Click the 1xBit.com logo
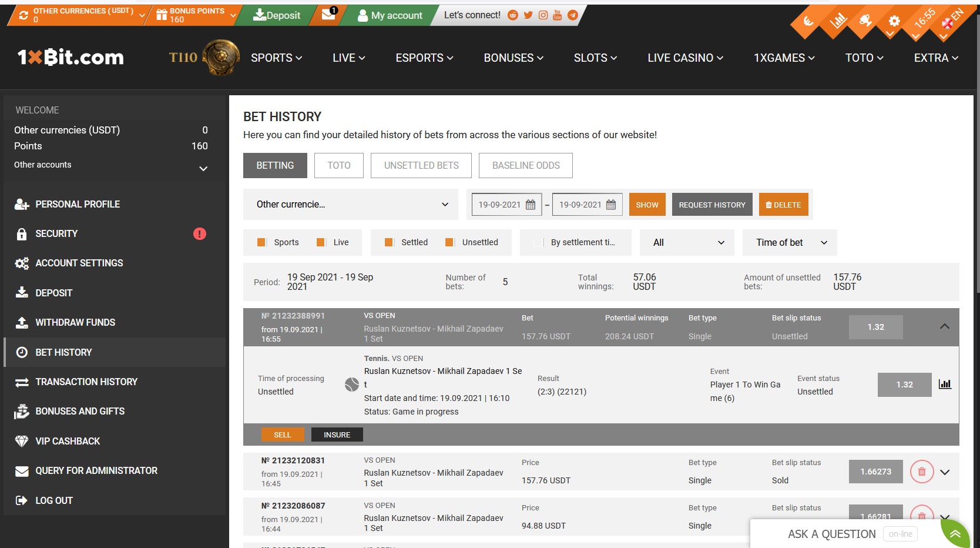The width and height of the screenshot is (980, 548). coord(71,57)
